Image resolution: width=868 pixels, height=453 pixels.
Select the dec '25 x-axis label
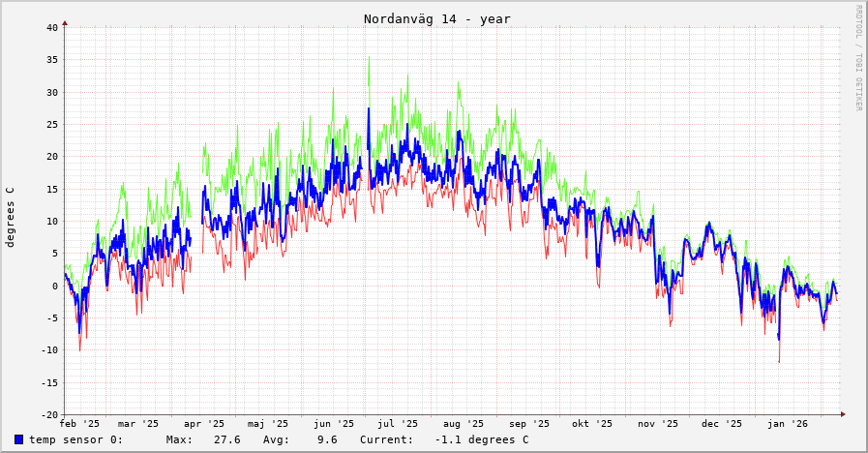pos(722,423)
